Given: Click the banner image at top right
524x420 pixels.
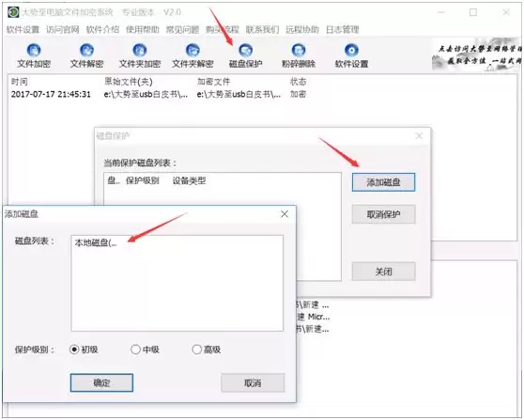Looking at the screenshot, I should (476, 55).
